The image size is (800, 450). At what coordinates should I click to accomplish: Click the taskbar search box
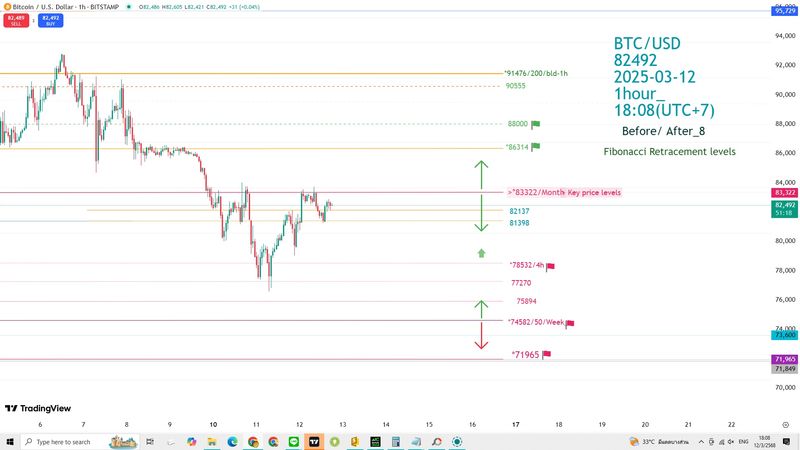point(70,441)
